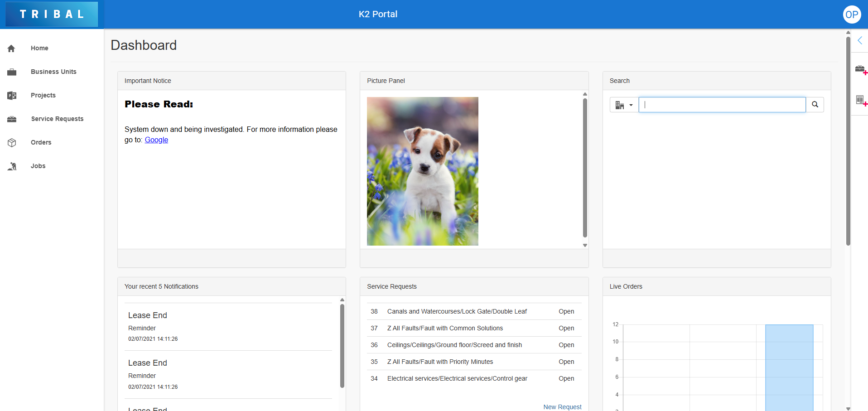Open the OP user profile avatar

click(852, 15)
